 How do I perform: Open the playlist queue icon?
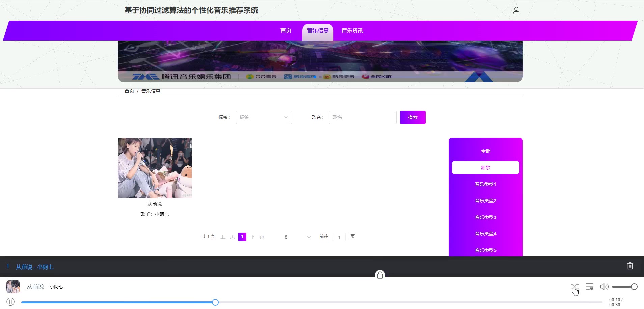[x=590, y=287]
